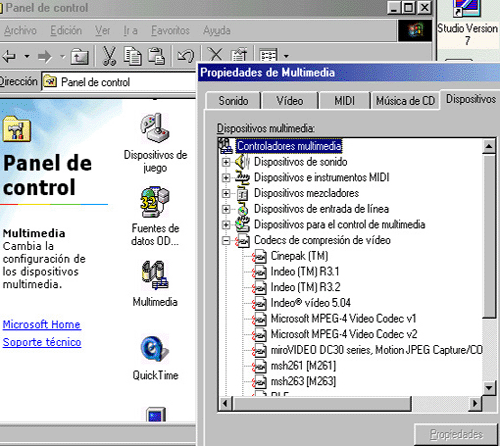Click the Delete X toolbar icon
Image resolution: width=500 pixels, height=446 pixels.
215,54
